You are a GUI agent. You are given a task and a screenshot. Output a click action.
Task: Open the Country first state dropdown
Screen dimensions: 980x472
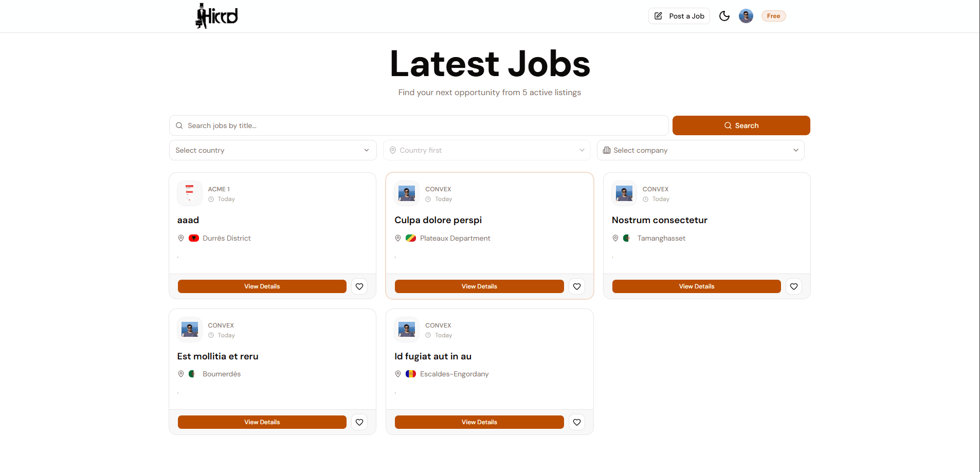click(486, 150)
